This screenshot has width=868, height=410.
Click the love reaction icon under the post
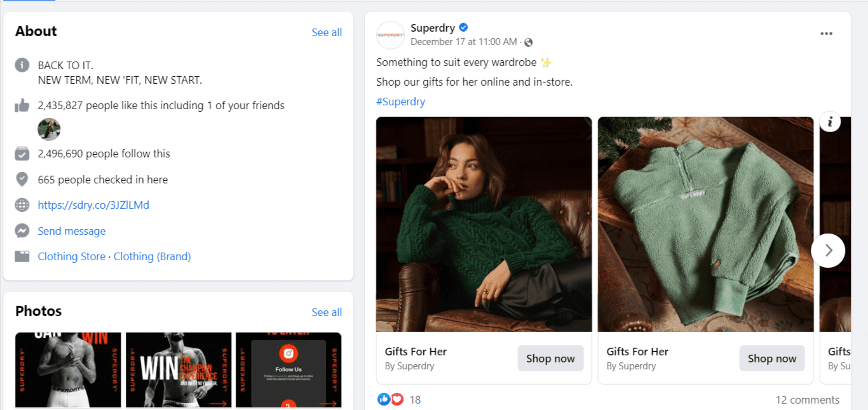coord(397,399)
